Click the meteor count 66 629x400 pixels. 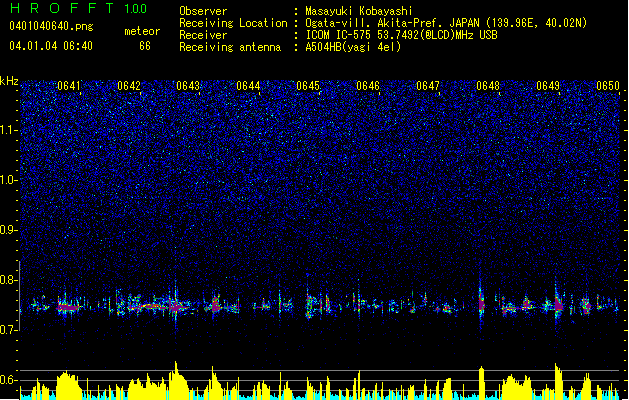tap(145, 46)
